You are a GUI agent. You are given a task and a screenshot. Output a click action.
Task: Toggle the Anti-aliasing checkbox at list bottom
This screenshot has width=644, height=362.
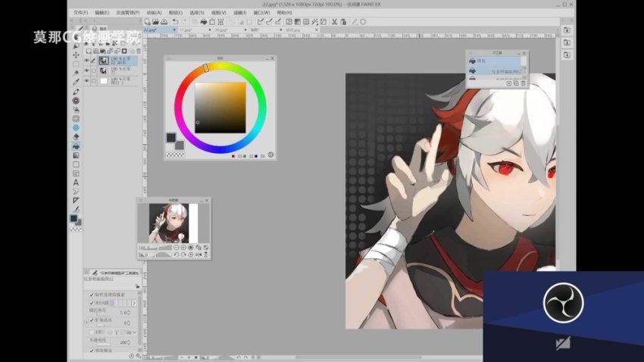pos(92,351)
